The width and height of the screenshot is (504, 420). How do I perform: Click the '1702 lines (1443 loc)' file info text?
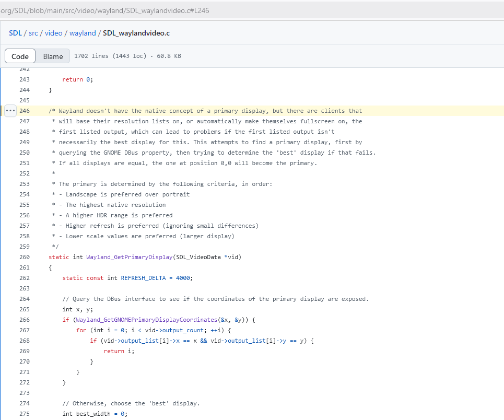pos(110,56)
